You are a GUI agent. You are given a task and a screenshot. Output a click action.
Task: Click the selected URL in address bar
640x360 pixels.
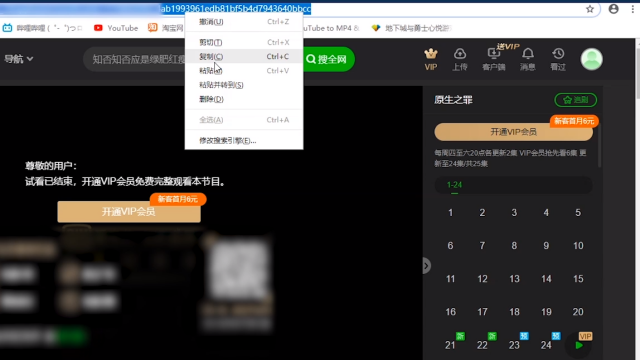(236, 9)
